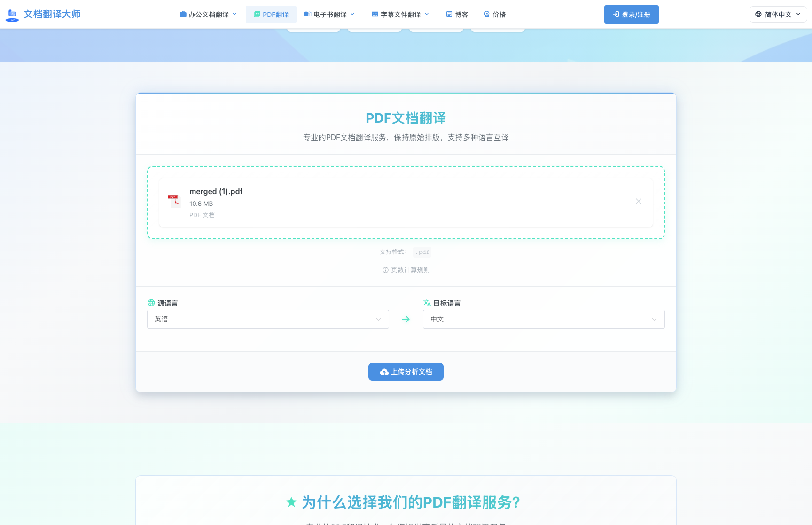Switch to the PDF翻译 tab
This screenshot has height=525, width=812.
[271, 14]
